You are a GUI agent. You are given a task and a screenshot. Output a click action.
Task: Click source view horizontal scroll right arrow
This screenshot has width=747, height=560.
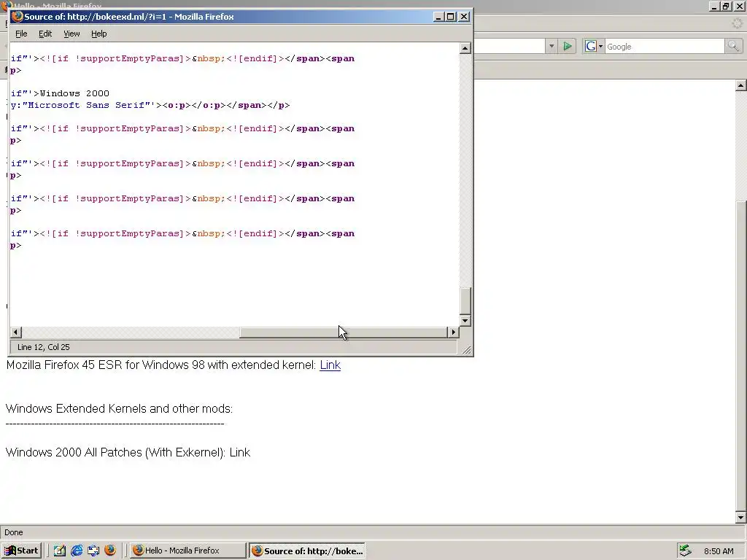tap(453, 332)
